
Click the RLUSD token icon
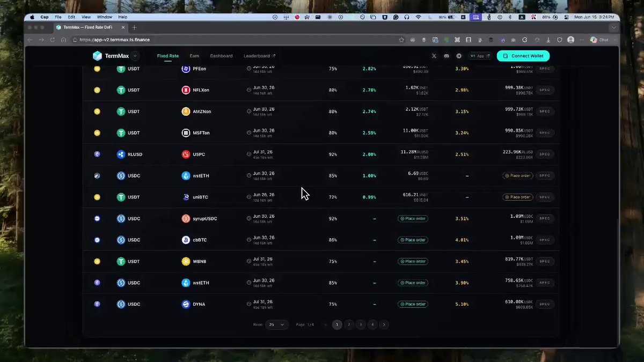point(121,154)
